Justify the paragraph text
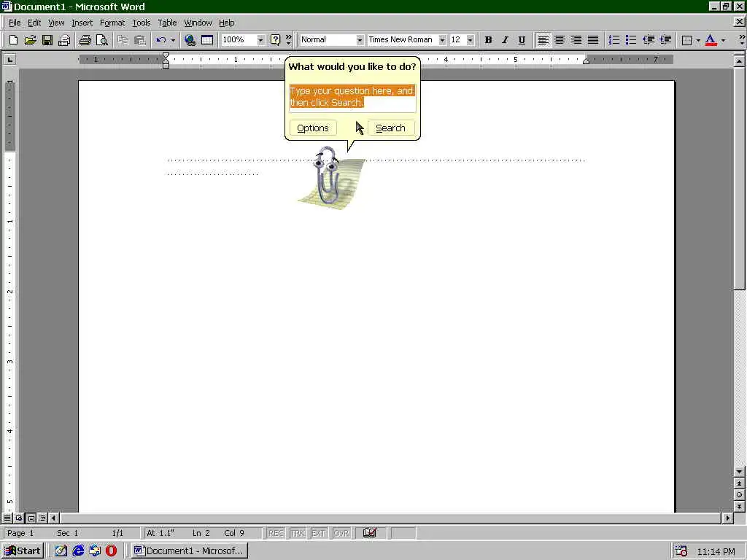The image size is (747, 560). 592,40
